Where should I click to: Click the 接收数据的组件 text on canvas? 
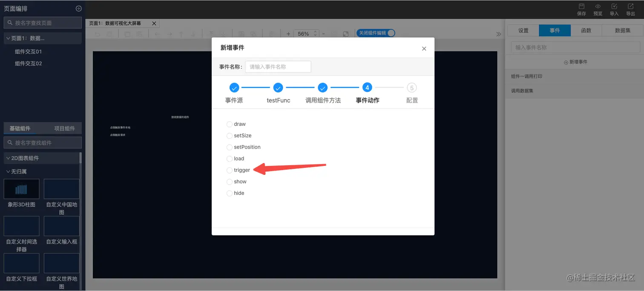(180, 117)
